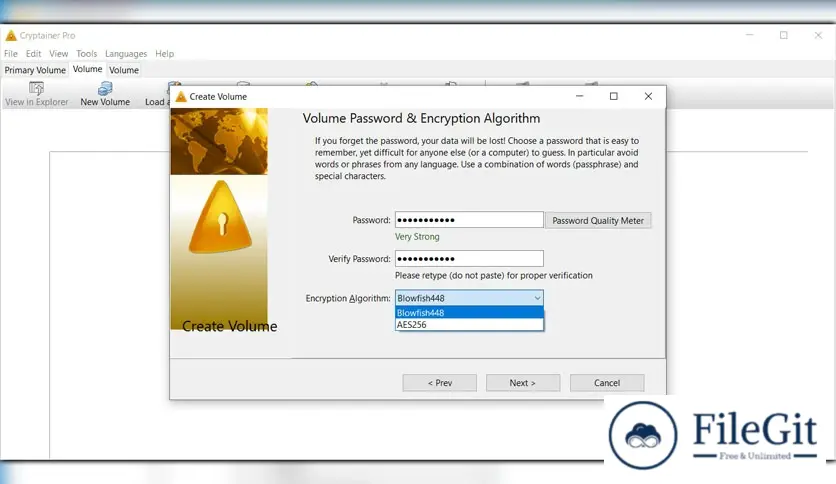Go back with the Prev button
The image size is (836, 484).
coord(440,383)
